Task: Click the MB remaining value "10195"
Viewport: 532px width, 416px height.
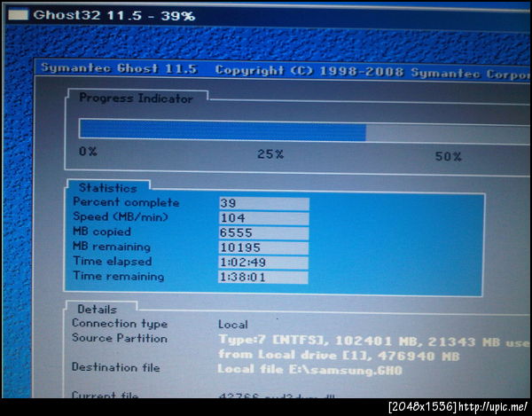Action: pyautogui.click(x=263, y=247)
